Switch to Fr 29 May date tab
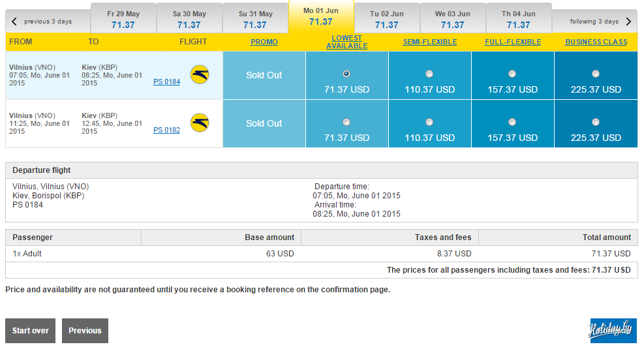This screenshot has height=351, width=644. coord(123,20)
